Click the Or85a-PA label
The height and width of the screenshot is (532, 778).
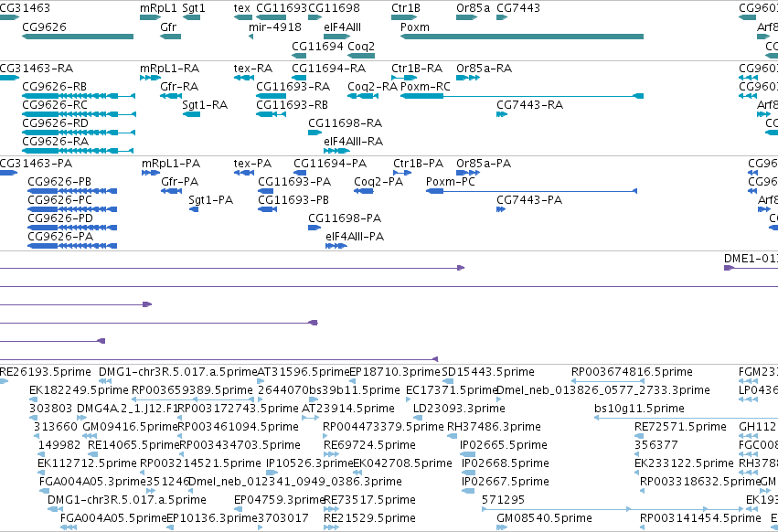484,164
